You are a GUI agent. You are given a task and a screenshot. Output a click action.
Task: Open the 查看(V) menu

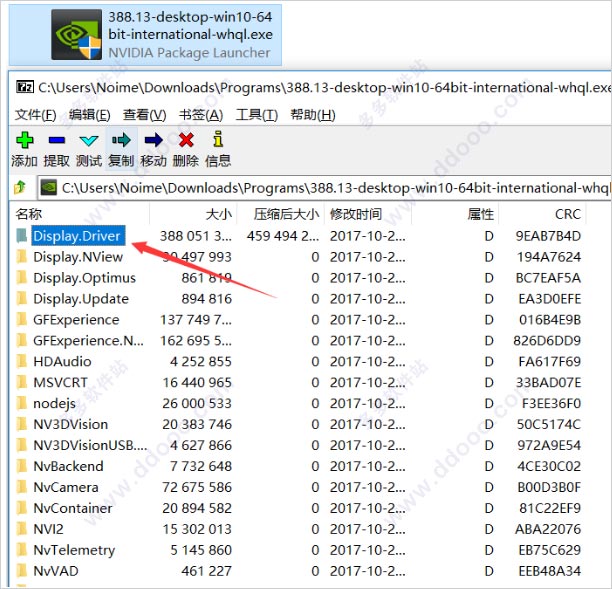click(144, 115)
